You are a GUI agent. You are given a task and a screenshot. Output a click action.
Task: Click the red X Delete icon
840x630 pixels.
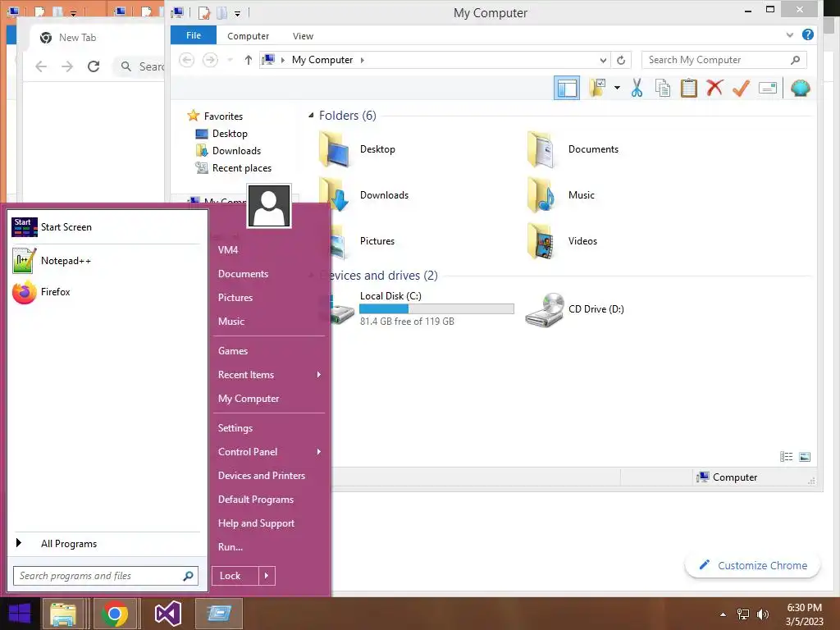714,87
